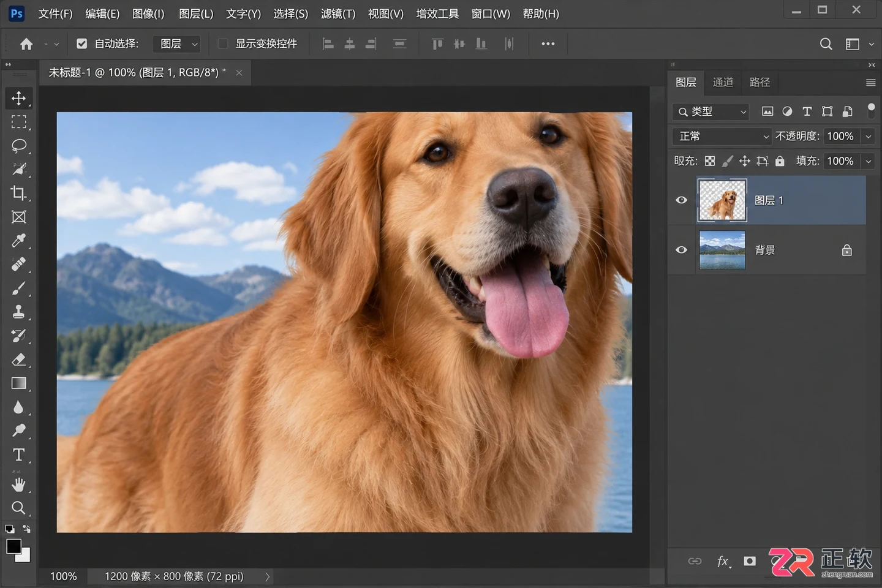The image size is (882, 588).
Task: Select the Spot Healing Brush tool
Action: pyautogui.click(x=18, y=265)
